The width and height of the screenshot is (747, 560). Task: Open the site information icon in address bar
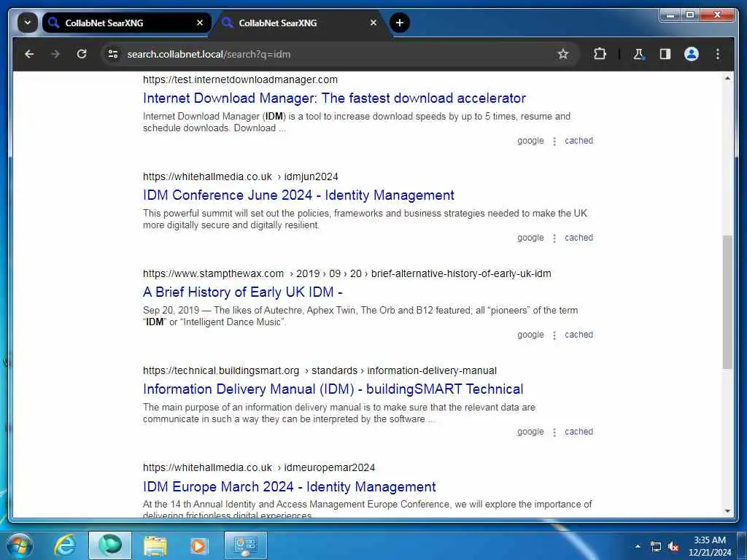point(113,54)
